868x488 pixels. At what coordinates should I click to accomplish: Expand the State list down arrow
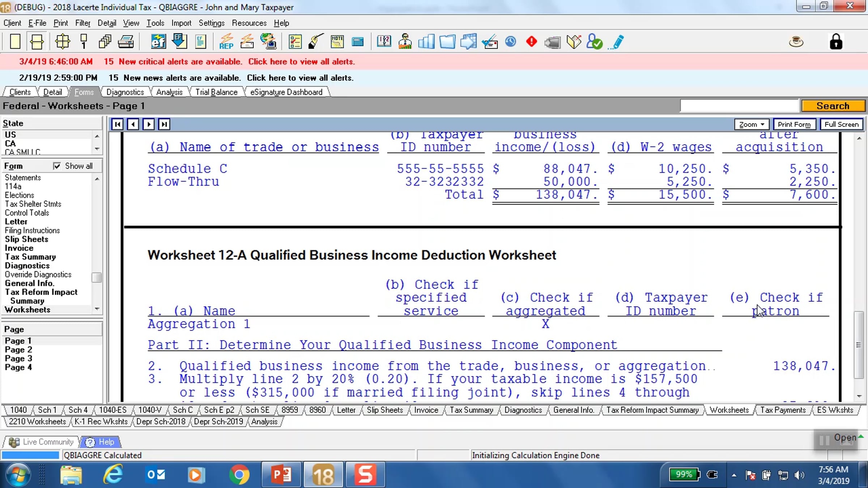click(x=97, y=149)
